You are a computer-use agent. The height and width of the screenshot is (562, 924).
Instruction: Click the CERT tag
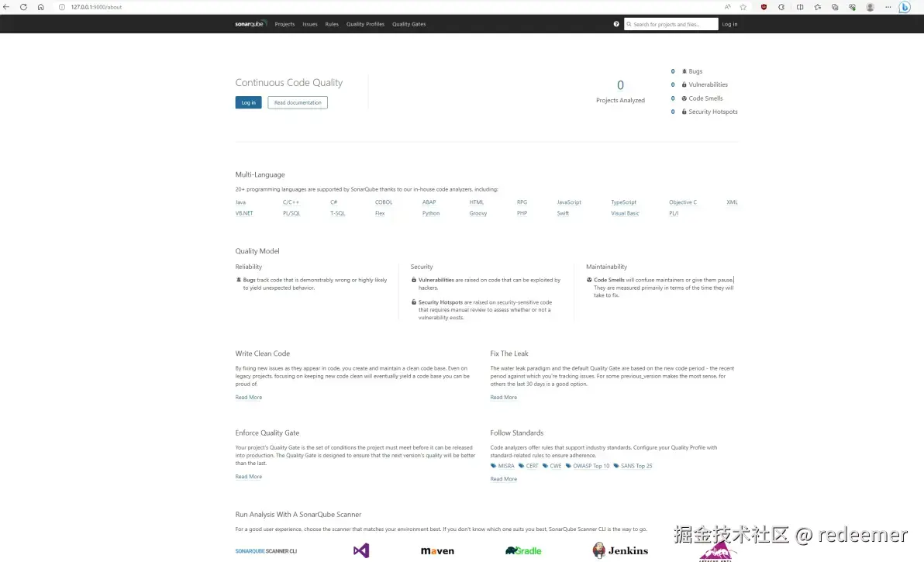pyautogui.click(x=529, y=466)
